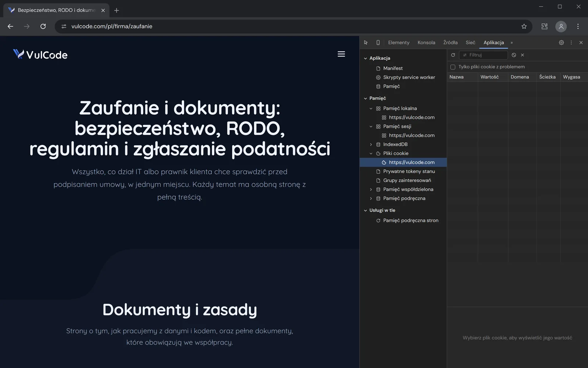Screen dimensions: 588x368
Task: Open the browser extensions icon
Action: point(544,26)
